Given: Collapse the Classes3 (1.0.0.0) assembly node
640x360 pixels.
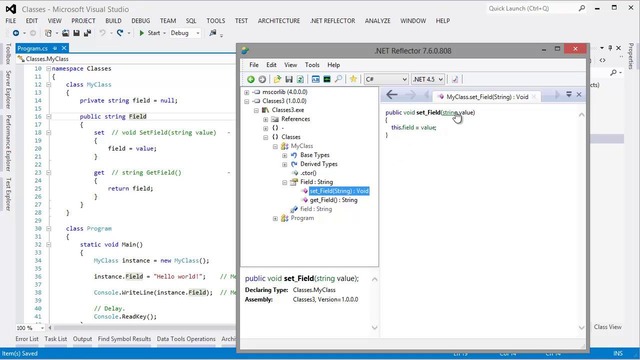Looking at the screenshot, I should coord(247,101).
